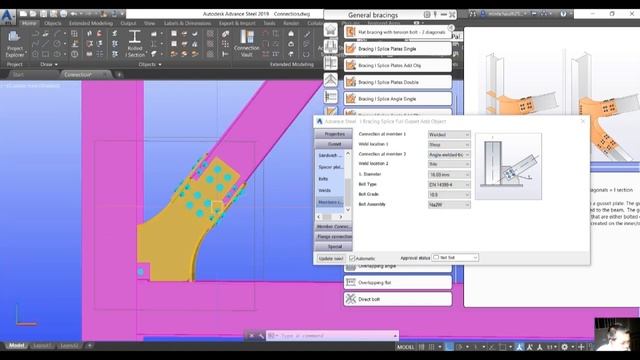Open bolt Diameter dropdown
The width and height of the screenshot is (640, 360).
[x=449, y=175]
